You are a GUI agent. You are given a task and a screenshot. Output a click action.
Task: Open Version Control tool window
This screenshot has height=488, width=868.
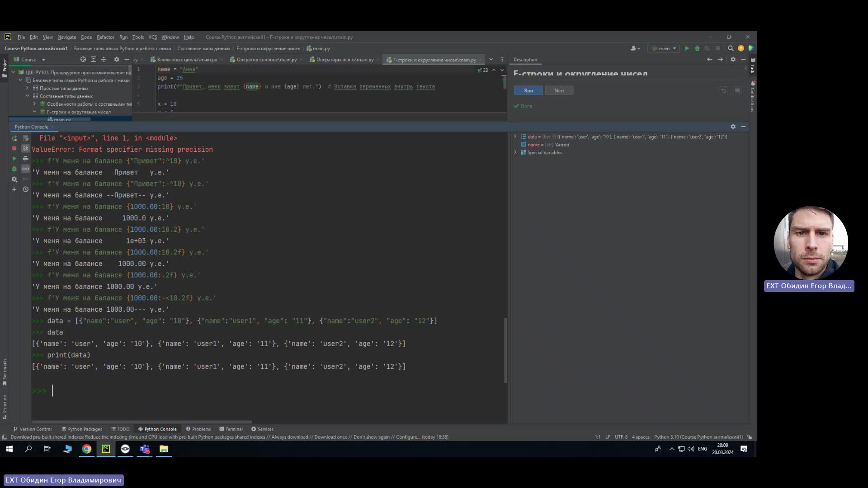tap(33, 429)
